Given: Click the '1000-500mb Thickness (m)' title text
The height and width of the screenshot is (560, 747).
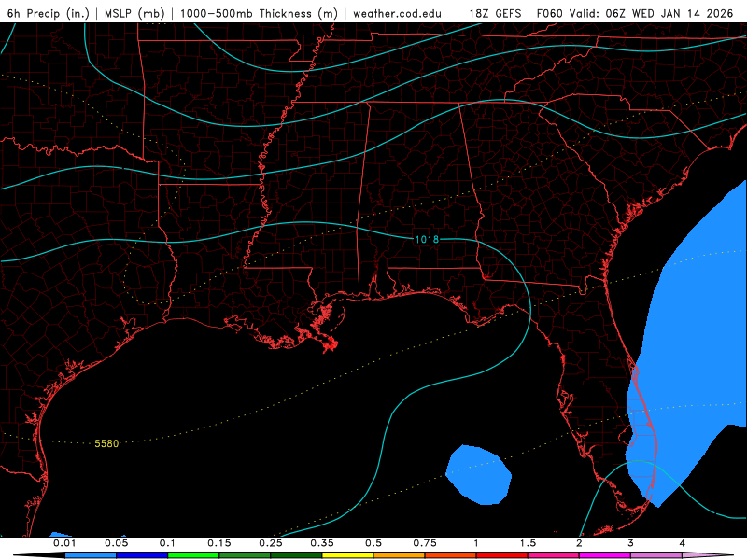Looking at the screenshot, I should [259, 14].
